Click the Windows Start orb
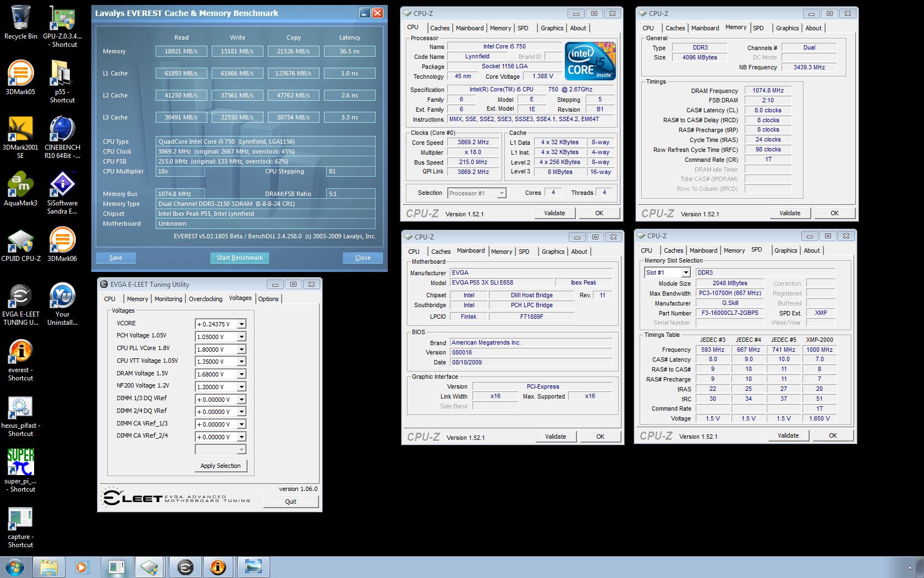Viewport: 924px width, 578px height. [x=14, y=567]
